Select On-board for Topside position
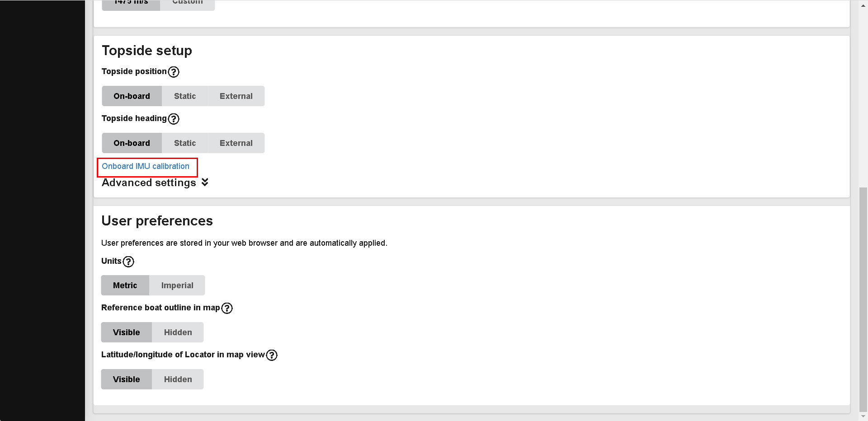The image size is (868, 421). pos(132,96)
